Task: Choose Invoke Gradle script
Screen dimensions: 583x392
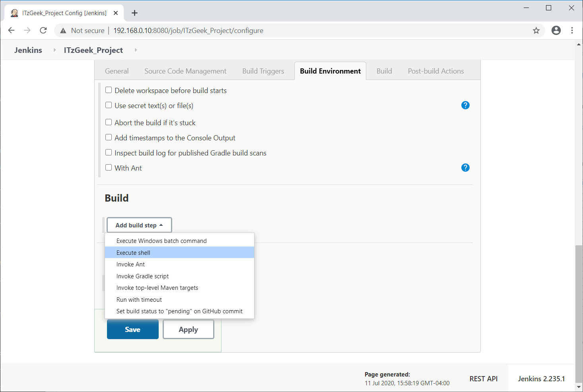Action: (179, 276)
